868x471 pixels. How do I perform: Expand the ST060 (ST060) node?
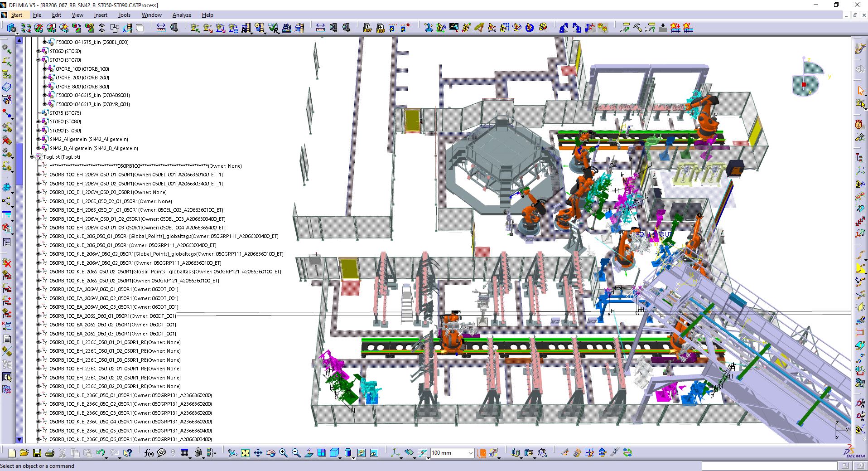click(39, 51)
